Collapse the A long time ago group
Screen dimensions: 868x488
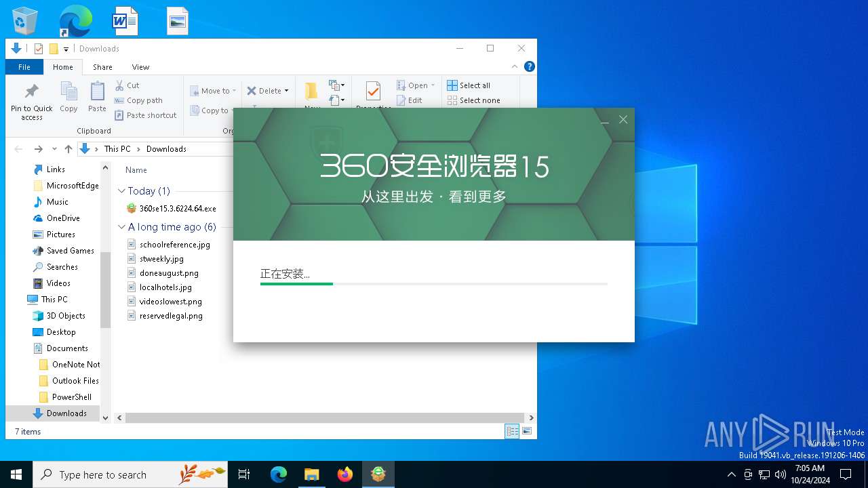[x=122, y=227]
